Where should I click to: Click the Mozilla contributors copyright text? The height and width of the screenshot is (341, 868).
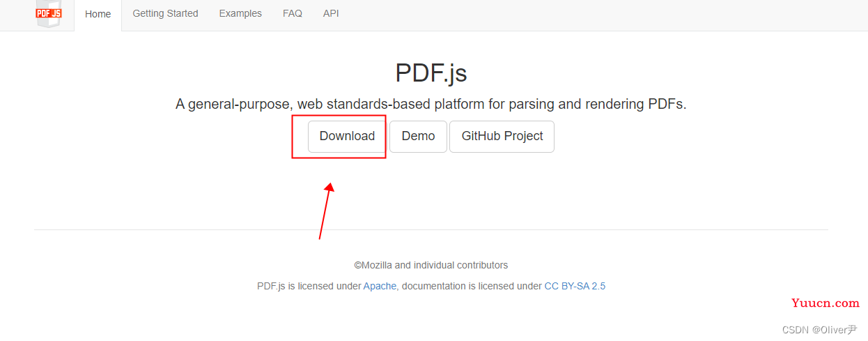[x=431, y=265]
